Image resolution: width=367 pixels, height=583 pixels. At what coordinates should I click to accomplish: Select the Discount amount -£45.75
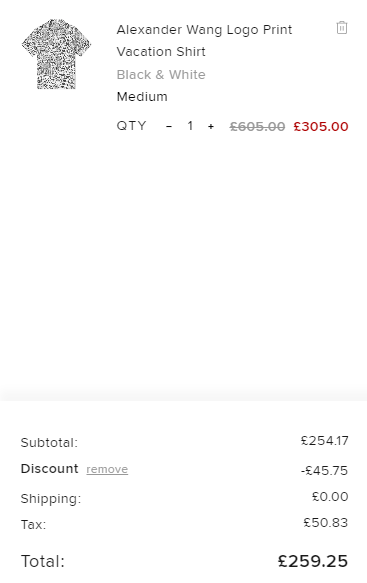tap(324, 471)
